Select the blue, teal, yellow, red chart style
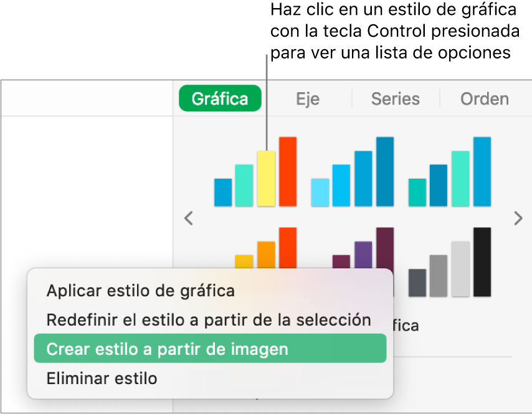This screenshot has height=414, width=532. click(x=255, y=172)
